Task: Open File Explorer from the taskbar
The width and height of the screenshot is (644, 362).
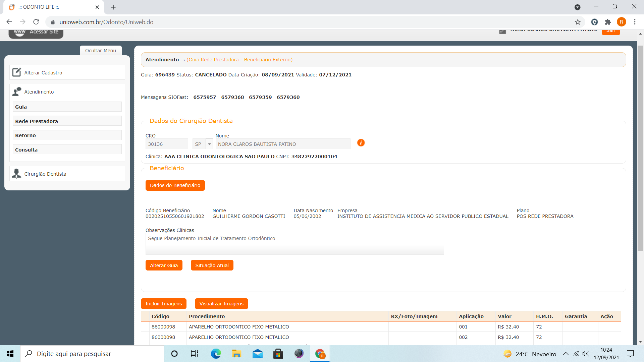Action: 236,354
